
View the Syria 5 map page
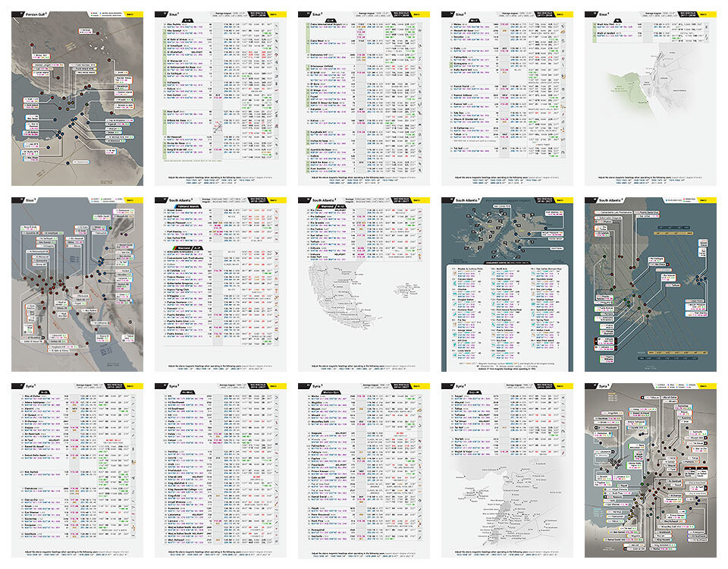pyautogui.click(x=651, y=470)
